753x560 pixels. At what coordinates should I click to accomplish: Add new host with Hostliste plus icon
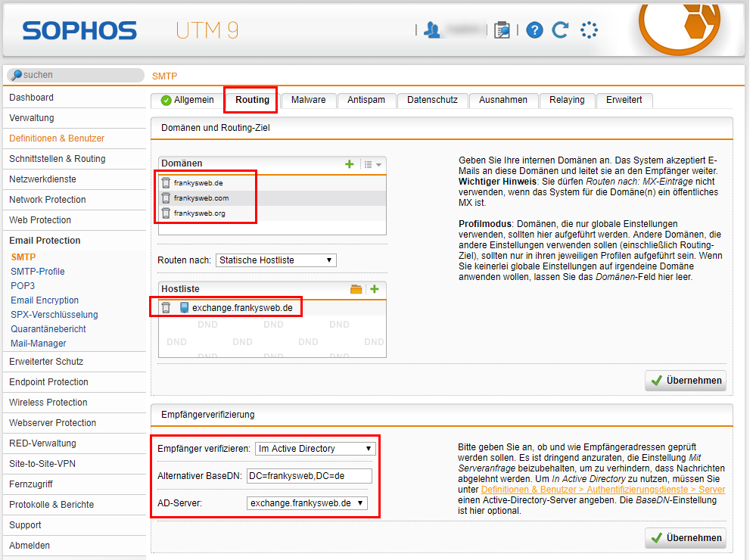pos(374,289)
